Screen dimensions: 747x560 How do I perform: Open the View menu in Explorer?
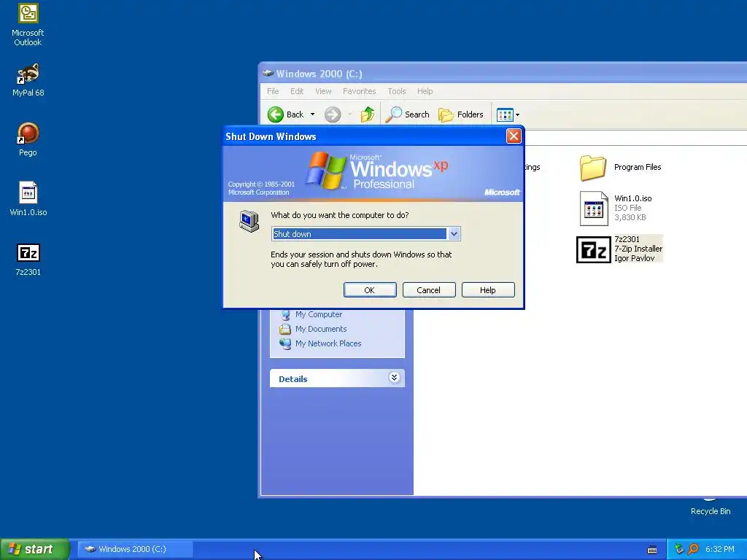pos(323,91)
